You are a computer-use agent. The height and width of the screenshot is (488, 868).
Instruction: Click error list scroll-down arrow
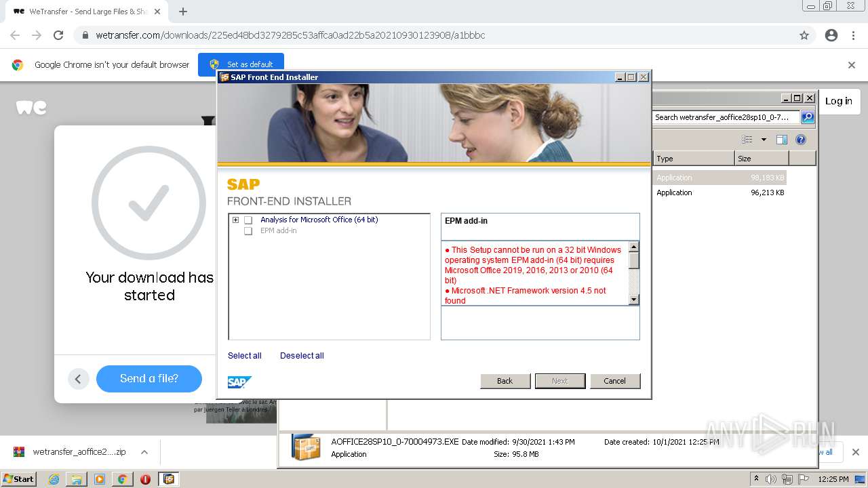coord(634,300)
